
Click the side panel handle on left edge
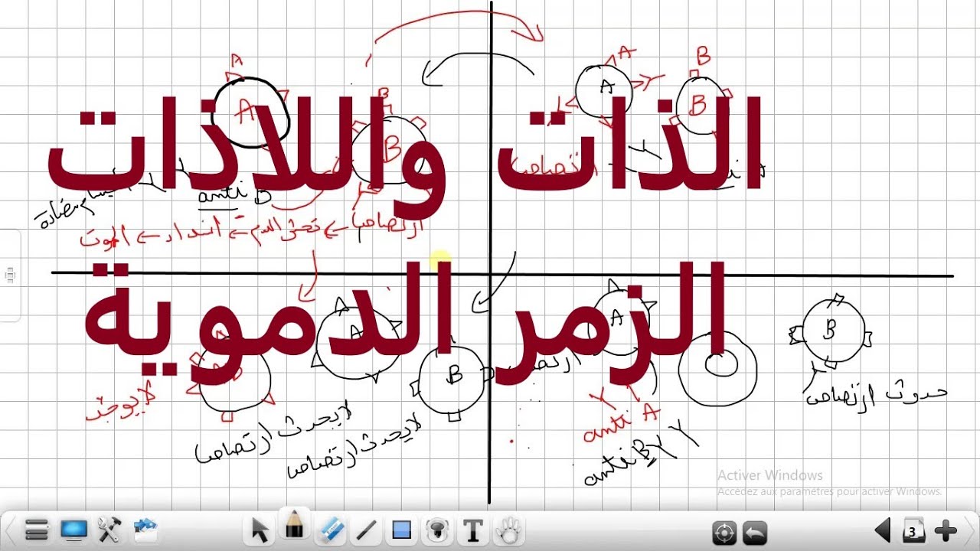click(x=10, y=275)
